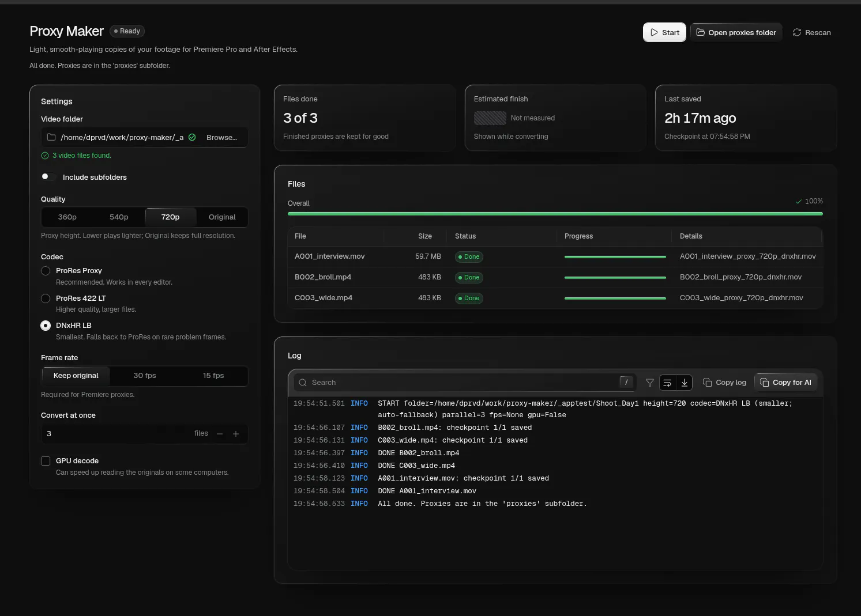Select the ProRes Proxy codec

pos(46,271)
